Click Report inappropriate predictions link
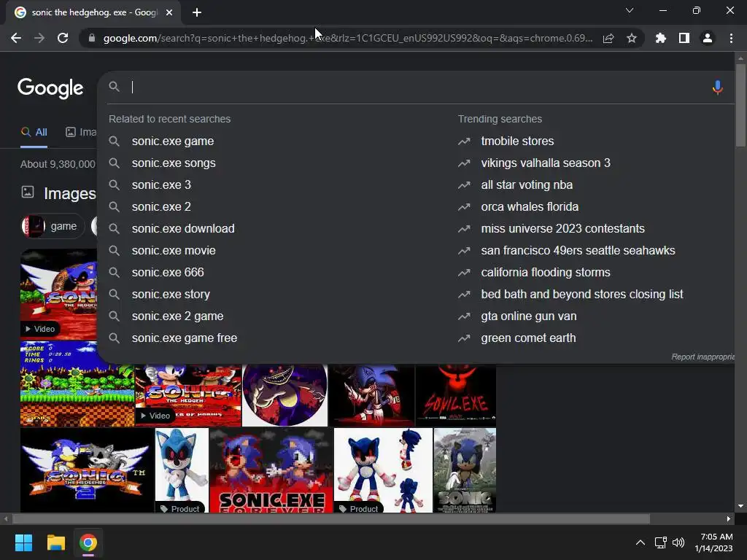 pos(703,357)
